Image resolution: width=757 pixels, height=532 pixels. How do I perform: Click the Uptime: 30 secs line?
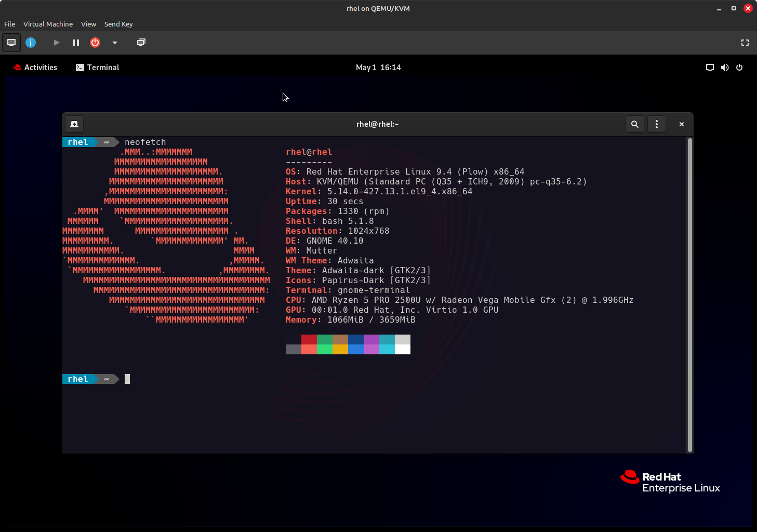click(x=325, y=202)
